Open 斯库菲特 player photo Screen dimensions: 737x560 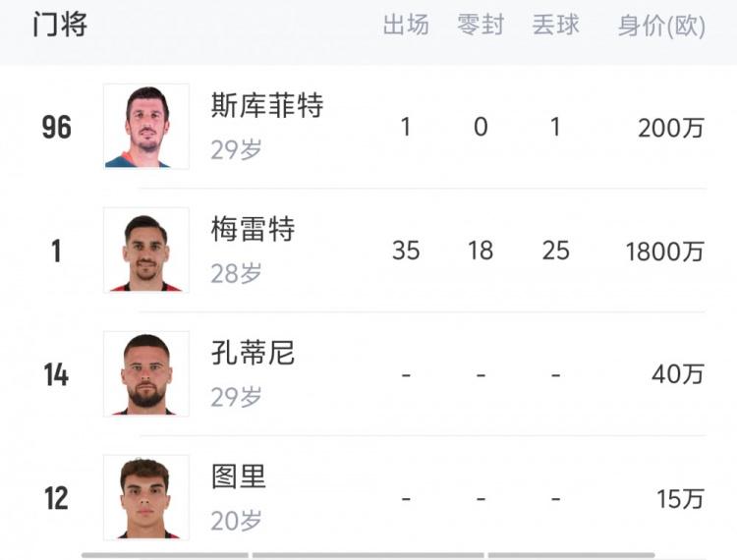click(x=146, y=127)
